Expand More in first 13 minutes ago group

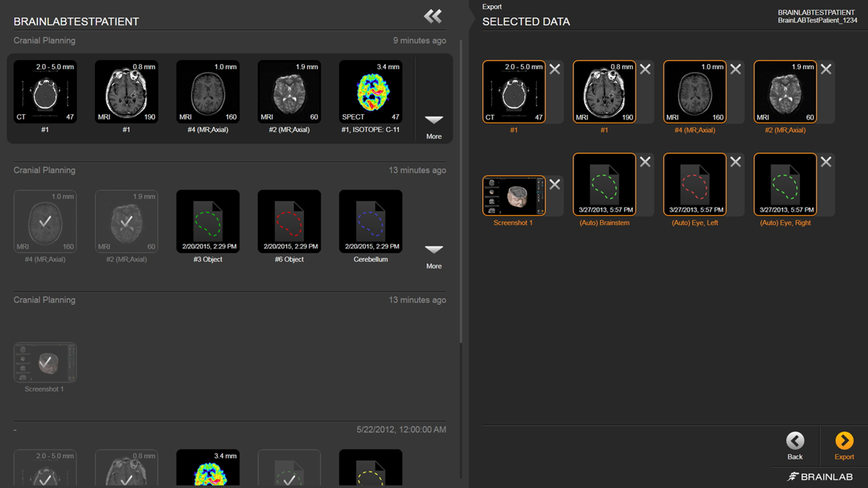coord(434,257)
